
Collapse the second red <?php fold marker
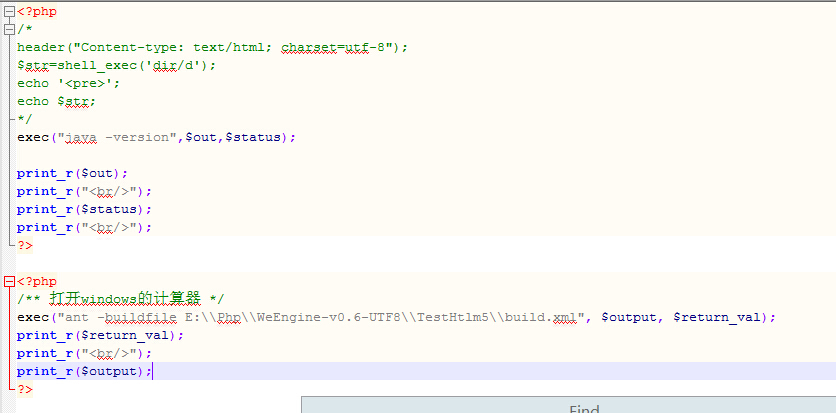[10, 281]
